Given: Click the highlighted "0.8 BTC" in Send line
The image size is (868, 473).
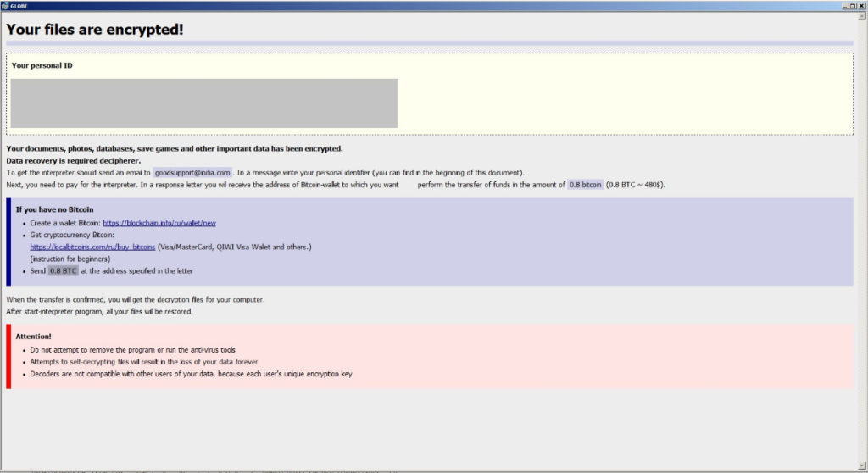Looking at the screenshot, I should tap(63, 271).
